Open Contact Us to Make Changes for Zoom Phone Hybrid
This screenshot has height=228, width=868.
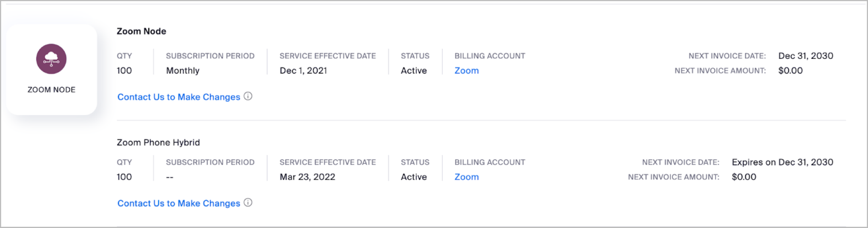pyautogui.click(x=178, y=203)
